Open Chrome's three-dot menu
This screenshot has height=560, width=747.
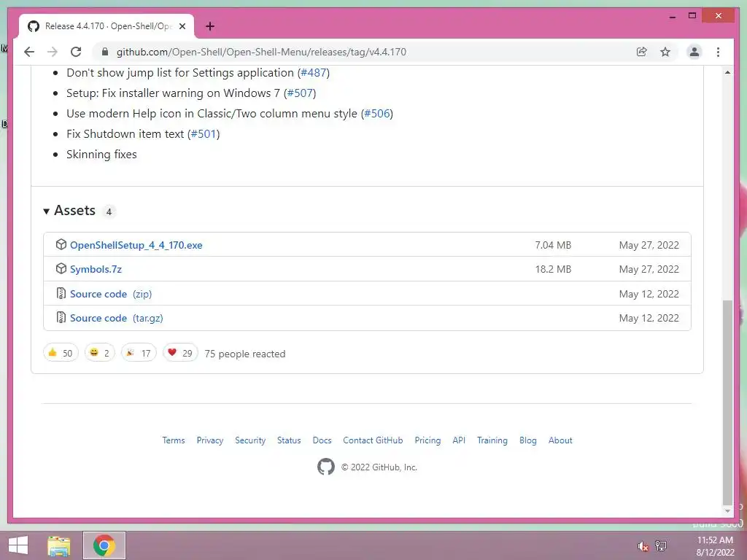tap(718, 52)
